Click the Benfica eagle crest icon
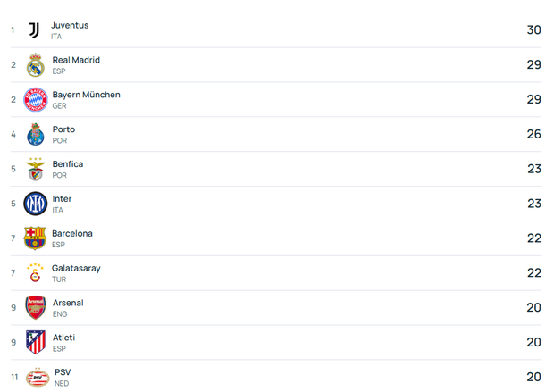Image resolution: width=554 pixels, height=392 pixels. [x=35, y=169]
